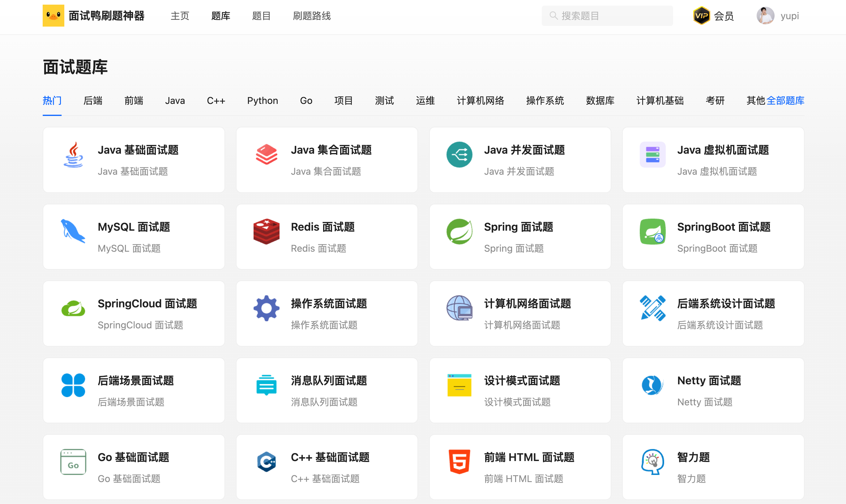Click the pencil ruler icon for 后端系统设计

pos(652,308)
